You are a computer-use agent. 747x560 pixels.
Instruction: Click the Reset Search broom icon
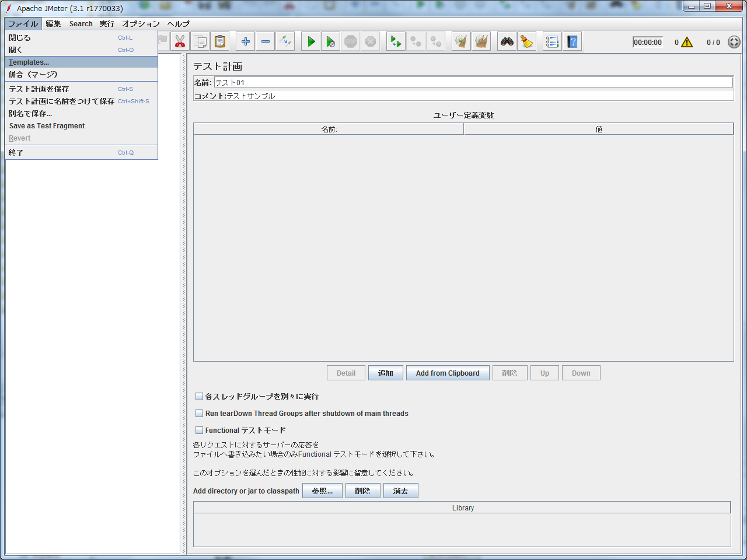(x=527, y=41)
